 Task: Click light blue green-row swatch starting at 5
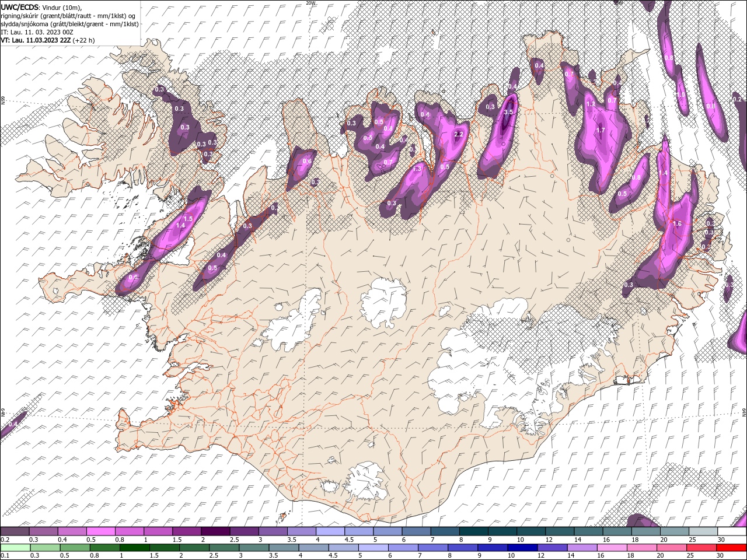[x=373, y=548]
